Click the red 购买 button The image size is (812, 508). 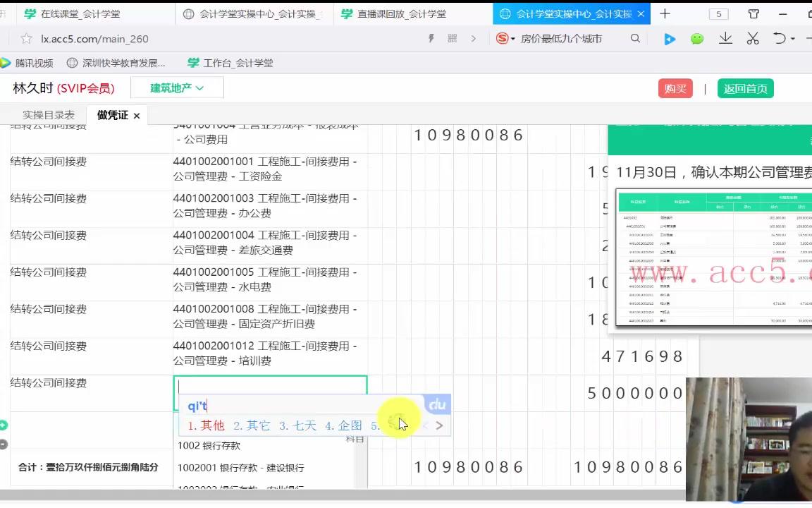pyautogui.click(x=675, y=88)
